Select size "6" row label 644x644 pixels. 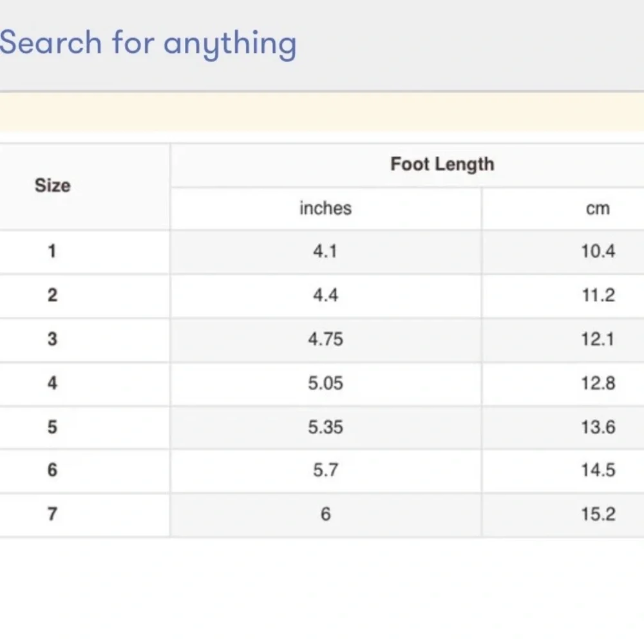[52, 470]
